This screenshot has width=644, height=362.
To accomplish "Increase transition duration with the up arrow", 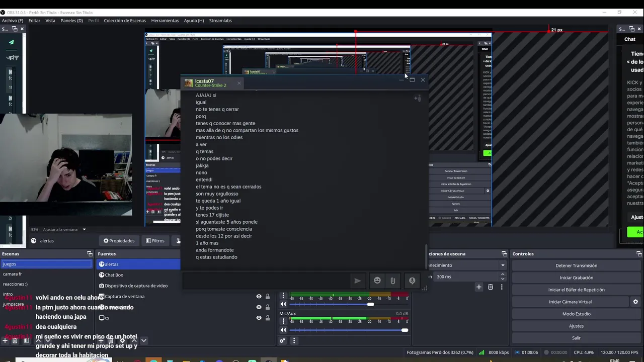I will (503, 275).
